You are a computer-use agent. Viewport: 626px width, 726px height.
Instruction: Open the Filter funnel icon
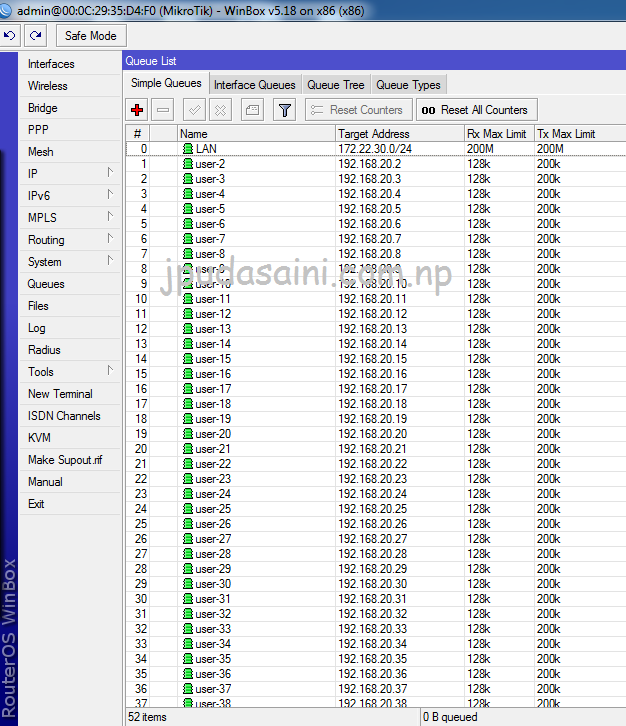284,110
